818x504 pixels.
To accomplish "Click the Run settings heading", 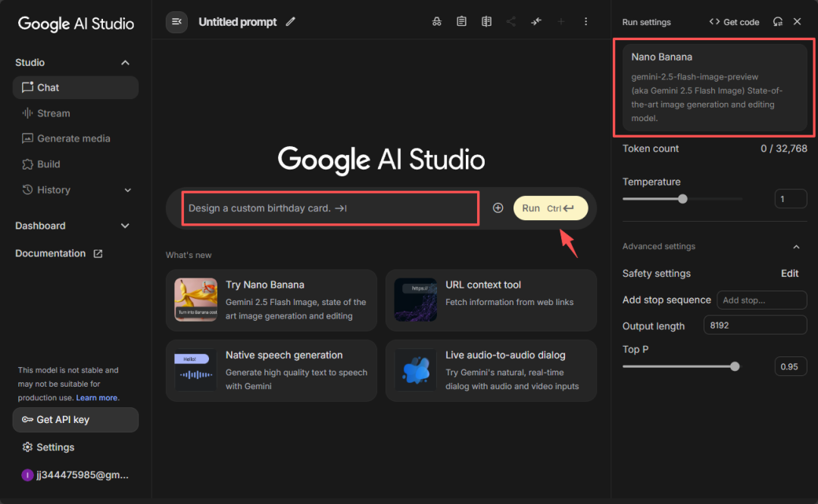I will click(646, 22).
